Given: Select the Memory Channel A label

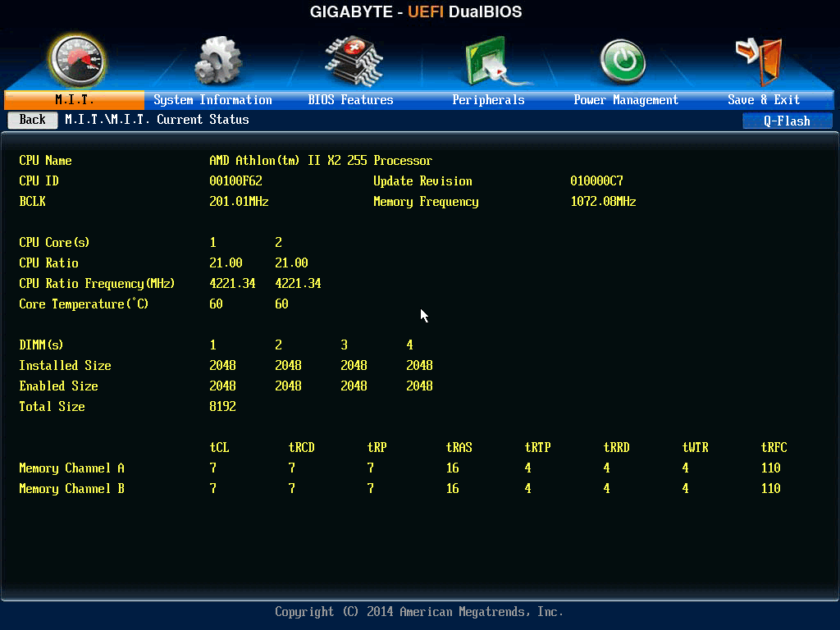Looking at the screenshot, I should [x=72, y=468].
